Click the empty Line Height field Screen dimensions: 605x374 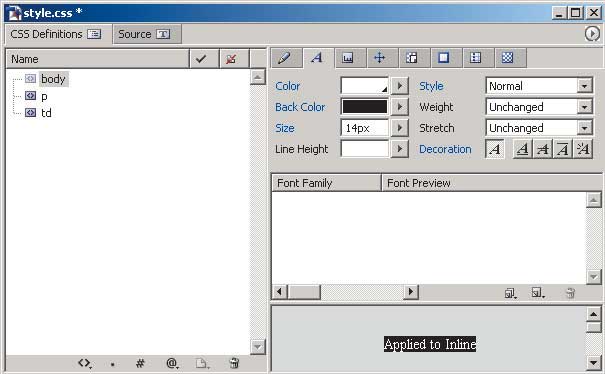365,149
